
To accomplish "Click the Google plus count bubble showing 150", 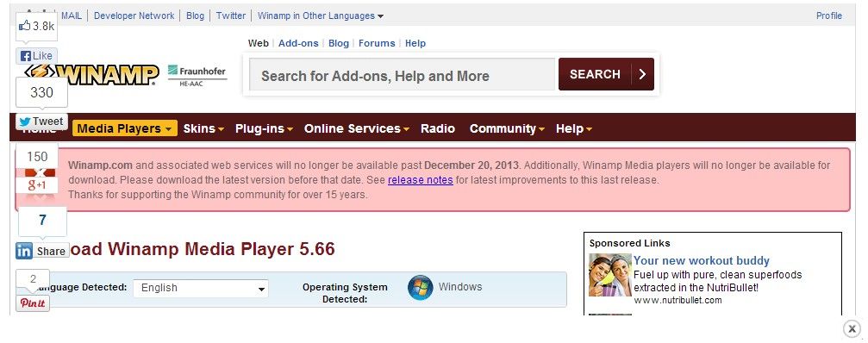I will tap(37, 157).
